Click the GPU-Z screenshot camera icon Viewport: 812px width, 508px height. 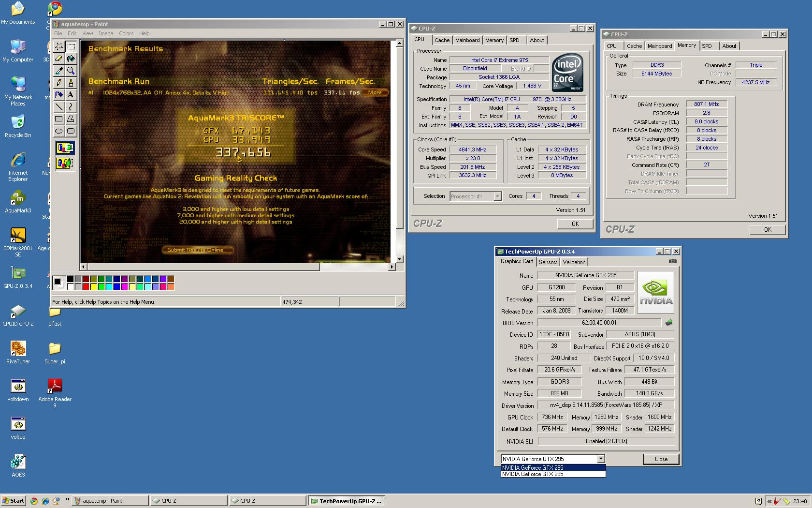672,261
